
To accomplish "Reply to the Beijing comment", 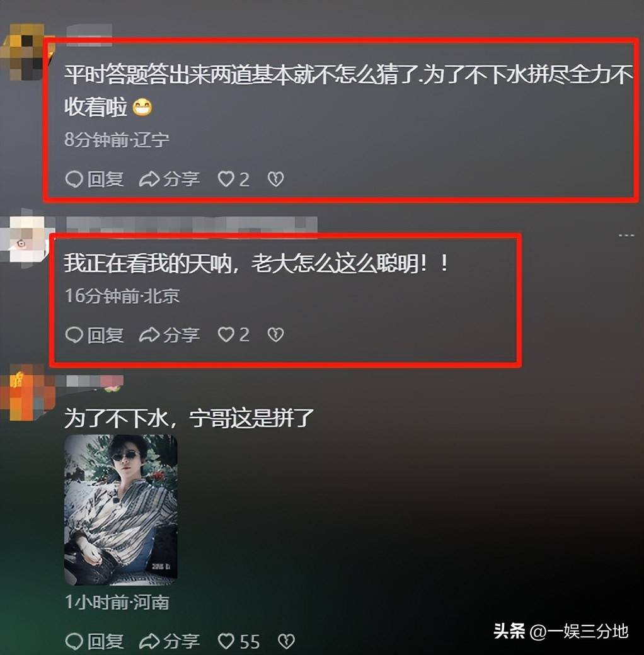I will coord(95,334).
